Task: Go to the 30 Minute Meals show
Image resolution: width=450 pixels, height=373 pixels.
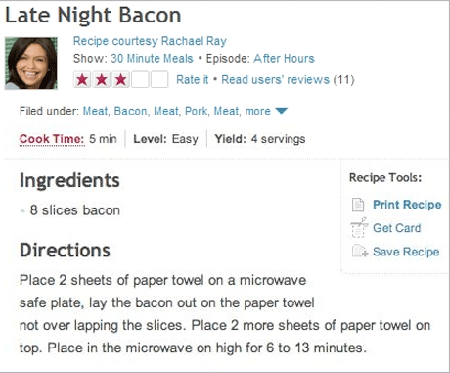Action: point(152,59)
